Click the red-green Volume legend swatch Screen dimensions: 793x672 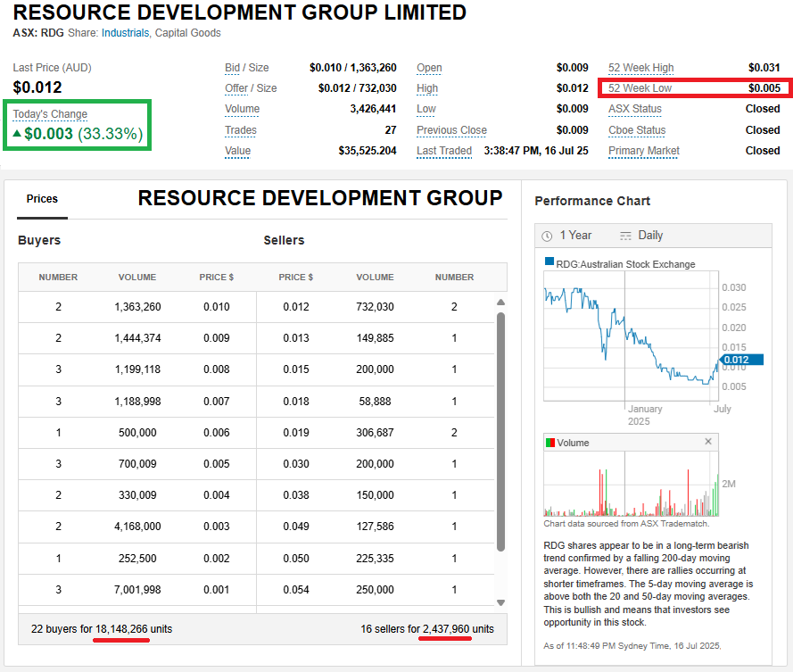549,443
